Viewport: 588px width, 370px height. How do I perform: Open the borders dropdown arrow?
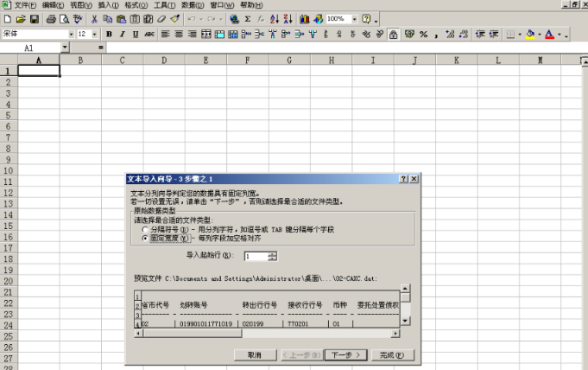[x=520, y=35]
